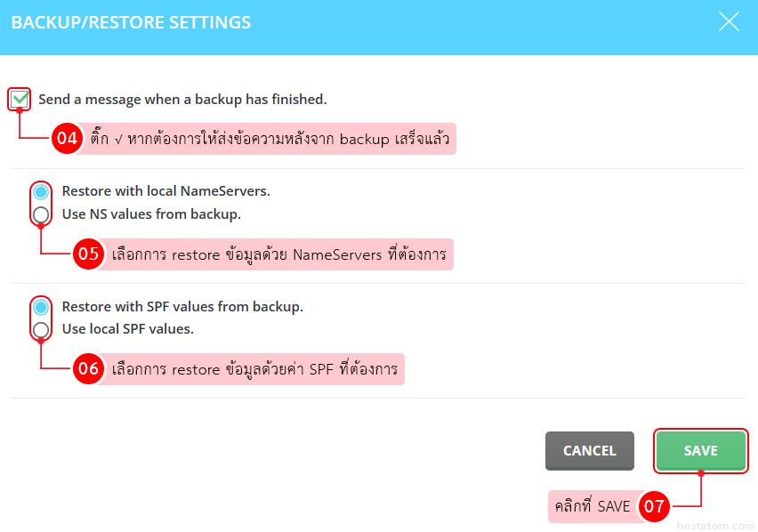Click the CANCEL button
The image size is (758, 532).
click(x=589, y=451)
